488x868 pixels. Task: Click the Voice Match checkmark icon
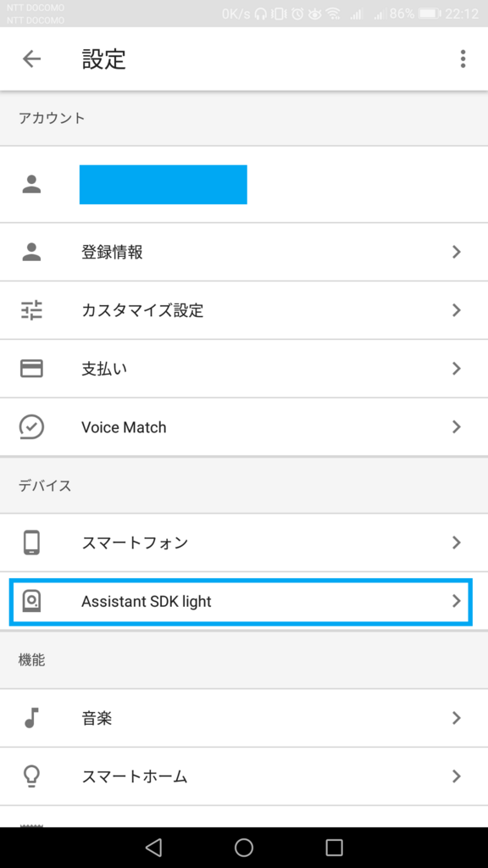tap(34, 427)
